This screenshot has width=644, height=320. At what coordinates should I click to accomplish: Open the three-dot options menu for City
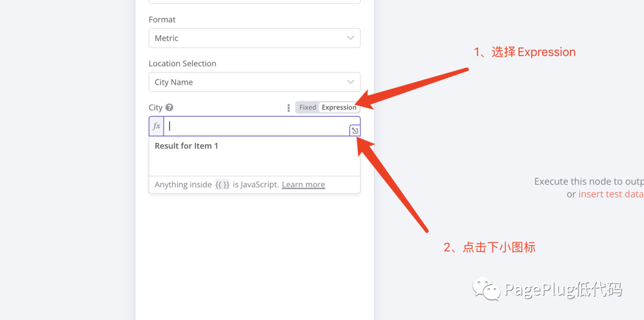[x=289, y=108]
